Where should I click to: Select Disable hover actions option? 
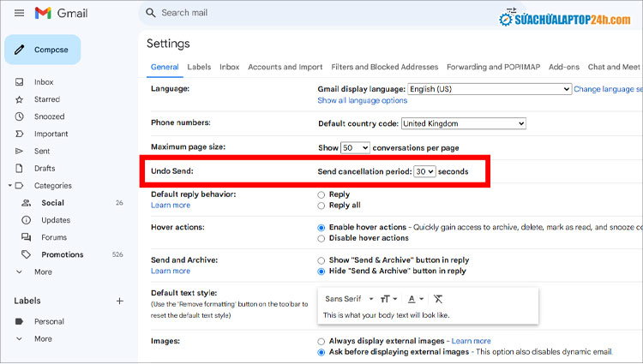[321, 238]
